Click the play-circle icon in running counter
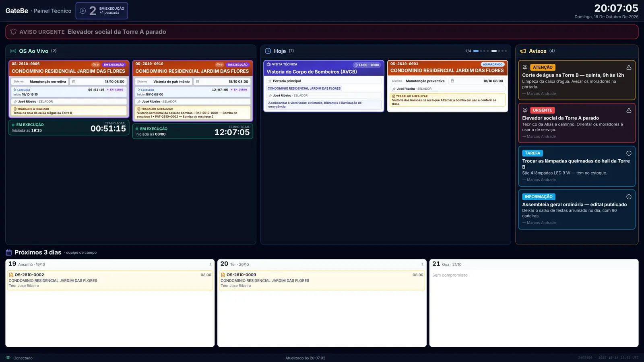Screen dimensions: 644x362 tap(83, 11)
